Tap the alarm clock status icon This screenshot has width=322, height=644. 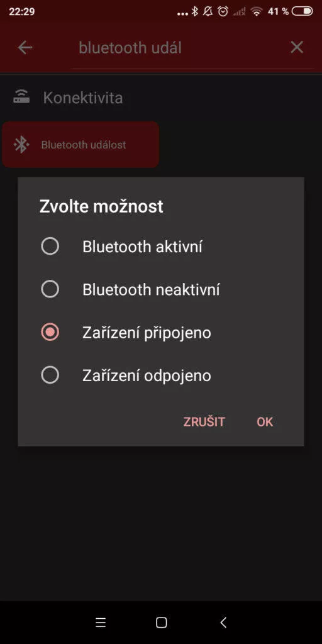[x=223, y=11]
